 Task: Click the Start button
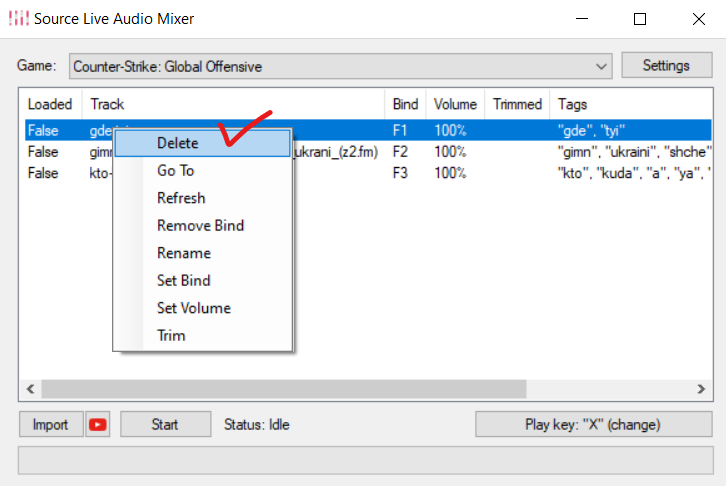tap(165, 425)
